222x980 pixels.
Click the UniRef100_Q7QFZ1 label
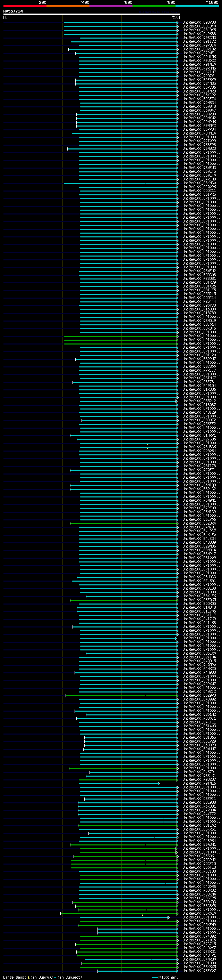(199, 470)
